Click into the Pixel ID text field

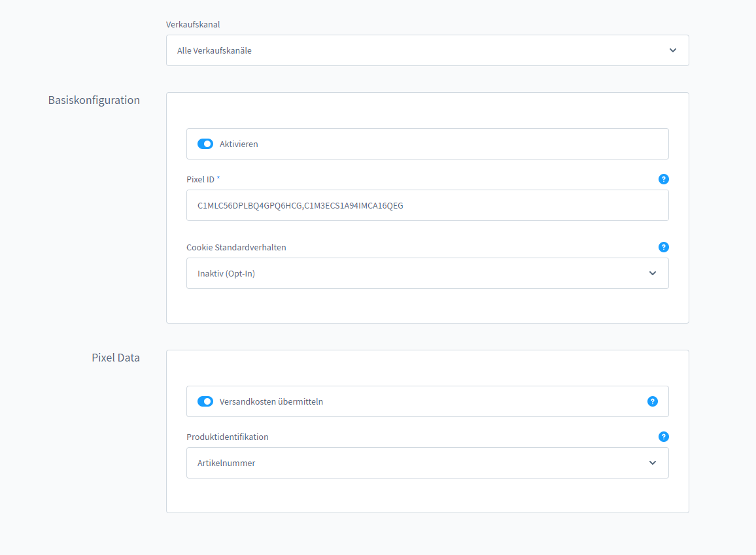pos(427,205)
